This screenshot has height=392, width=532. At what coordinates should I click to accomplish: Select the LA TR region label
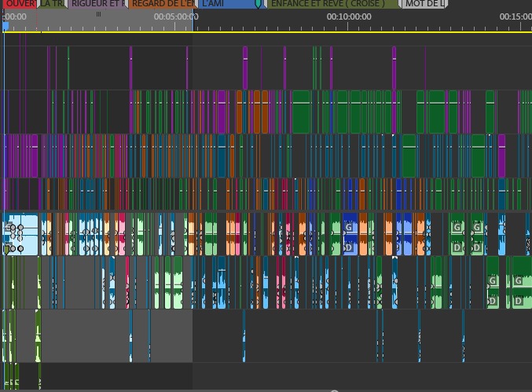(53, 4)
